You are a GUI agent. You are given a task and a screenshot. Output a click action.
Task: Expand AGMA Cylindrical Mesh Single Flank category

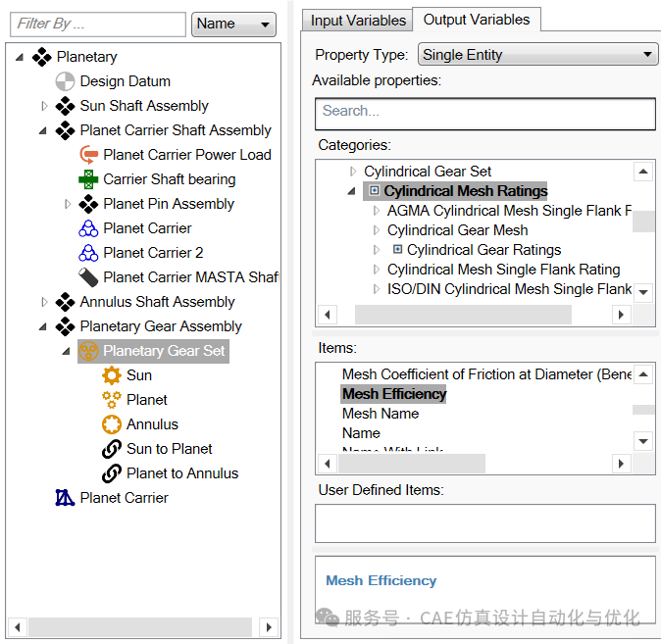[x=376, y=211]
